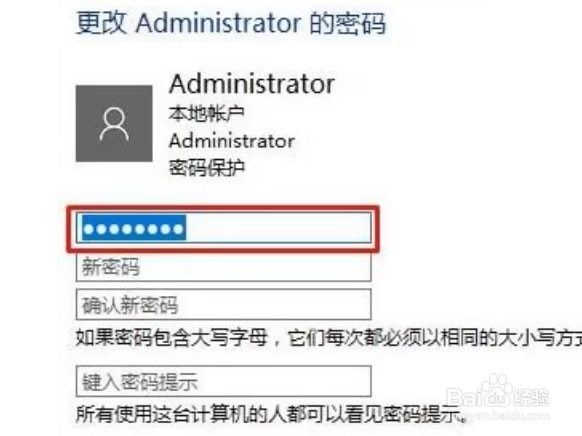Click the uppercase letters note starting 如果密码包含大写字母
Image resolution: width=582 pixels, height=436 pixels.
[x=329, y=338]
